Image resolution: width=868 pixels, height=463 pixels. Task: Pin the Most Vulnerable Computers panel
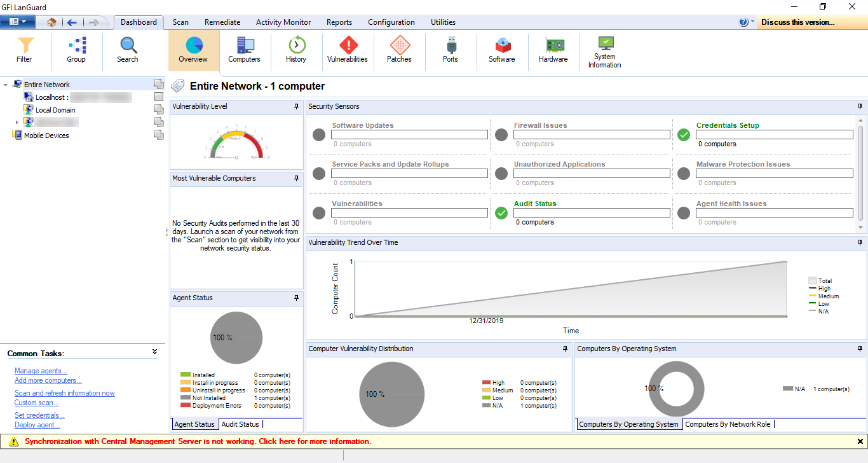pos(296,178)
